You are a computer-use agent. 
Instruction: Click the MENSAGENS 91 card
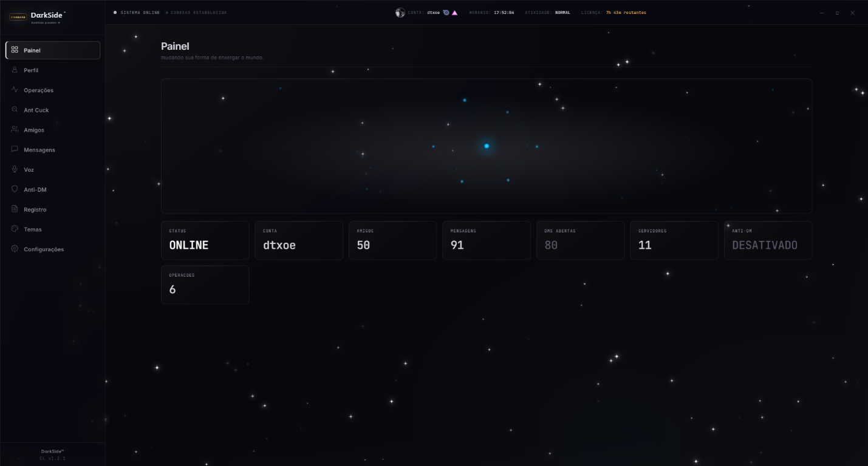tap(487, 240)
